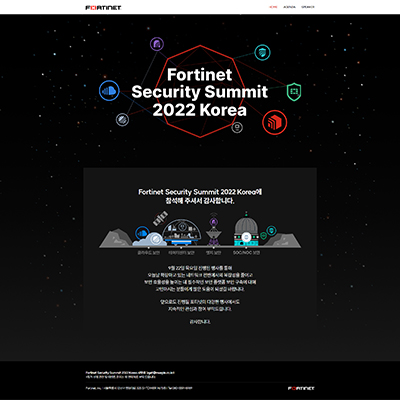Click the blue cloud security illustration icon
Viewport: 400px width, 400px height.
143,232
